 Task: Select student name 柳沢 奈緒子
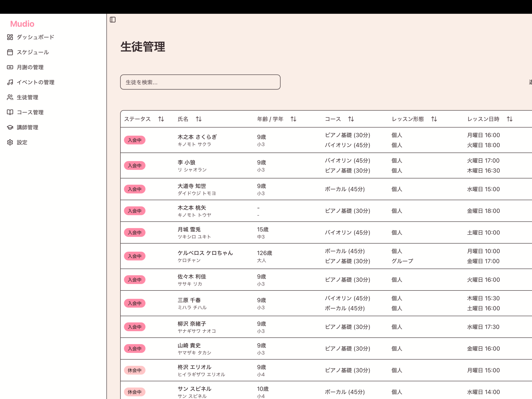coord(192,324)
